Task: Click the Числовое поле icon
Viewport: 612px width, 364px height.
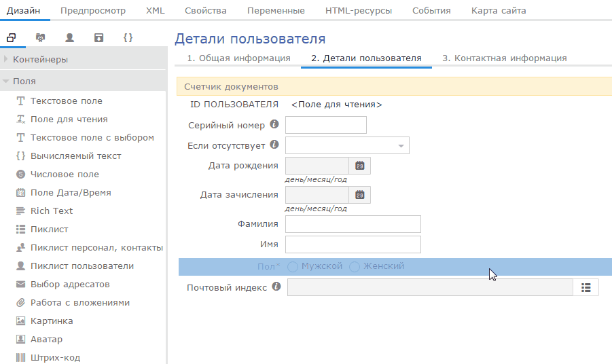Action: pyautogui.click(x=20, y=175)
